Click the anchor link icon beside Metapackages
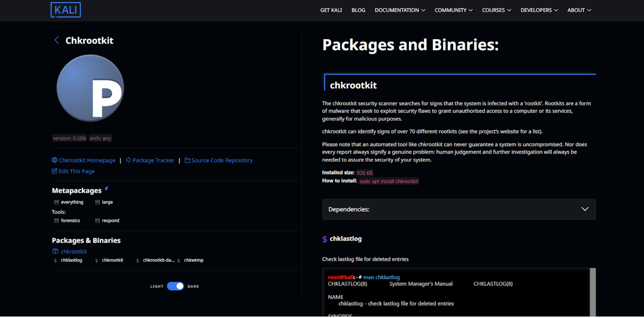 (x=106, y=189)
